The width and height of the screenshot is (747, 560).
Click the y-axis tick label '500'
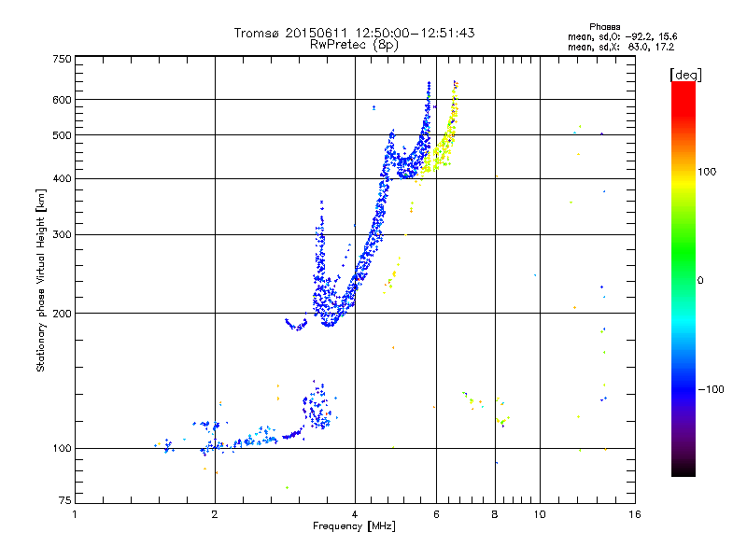point(63,135)
